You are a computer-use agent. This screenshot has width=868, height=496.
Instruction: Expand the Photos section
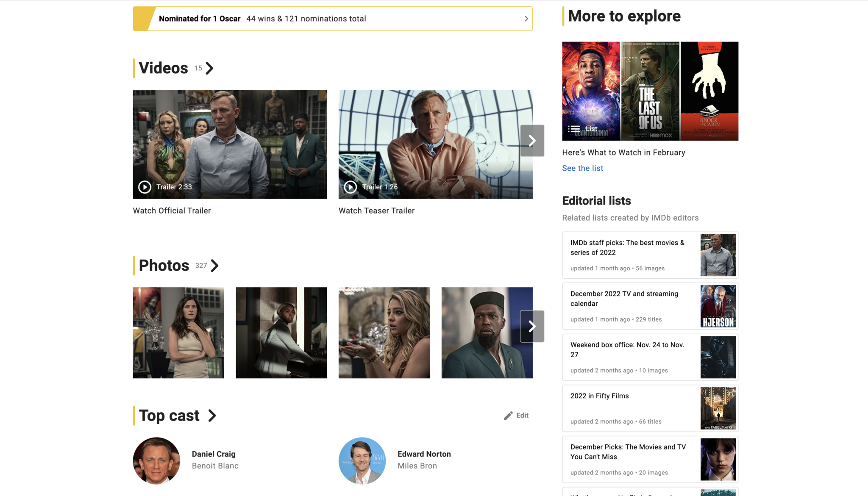(215, 266)
